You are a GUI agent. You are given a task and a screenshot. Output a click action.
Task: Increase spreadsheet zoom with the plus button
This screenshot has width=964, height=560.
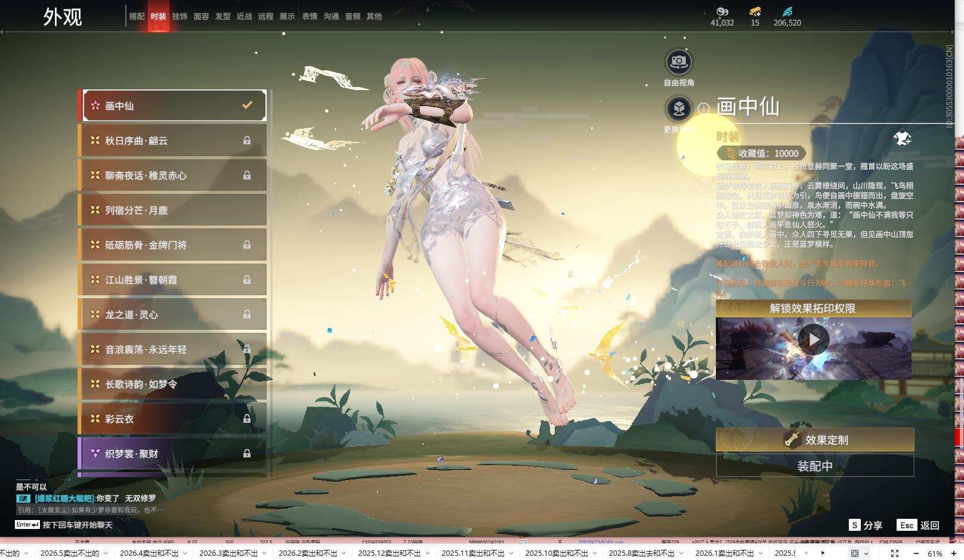pos(954,553)
